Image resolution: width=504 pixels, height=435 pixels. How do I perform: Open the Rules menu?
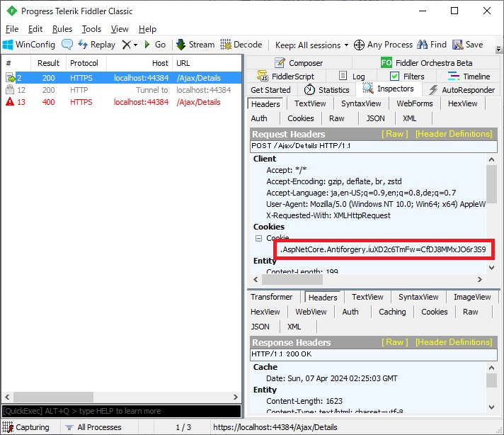(x=62, y=29)
